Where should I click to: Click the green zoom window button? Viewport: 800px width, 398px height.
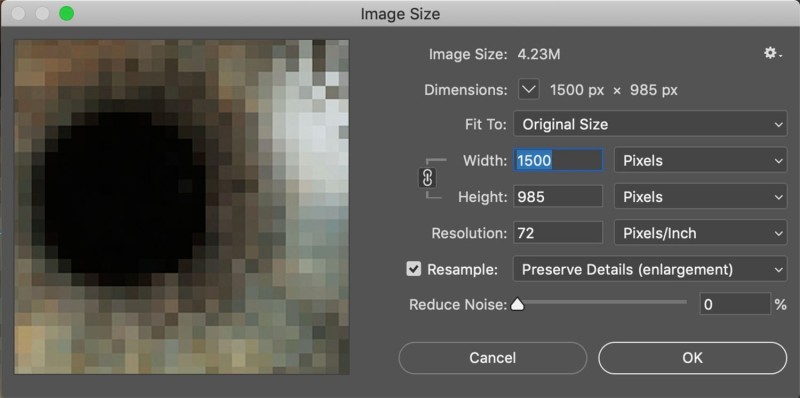(66, 14)
